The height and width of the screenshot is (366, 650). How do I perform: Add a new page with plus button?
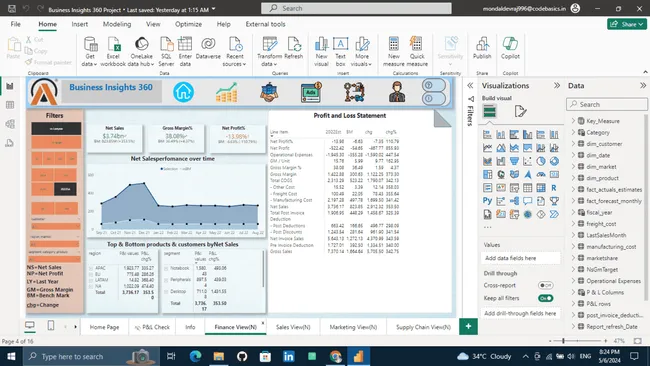(468, 327)
